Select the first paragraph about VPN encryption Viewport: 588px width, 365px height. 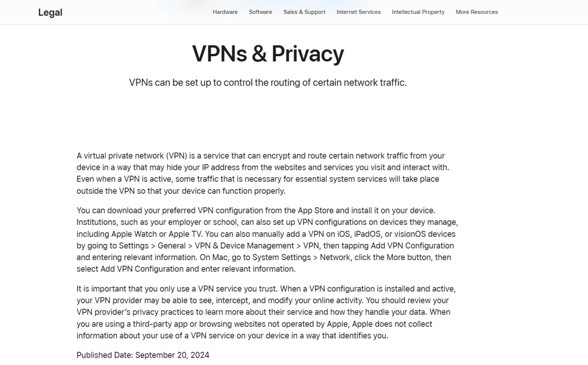263,173
